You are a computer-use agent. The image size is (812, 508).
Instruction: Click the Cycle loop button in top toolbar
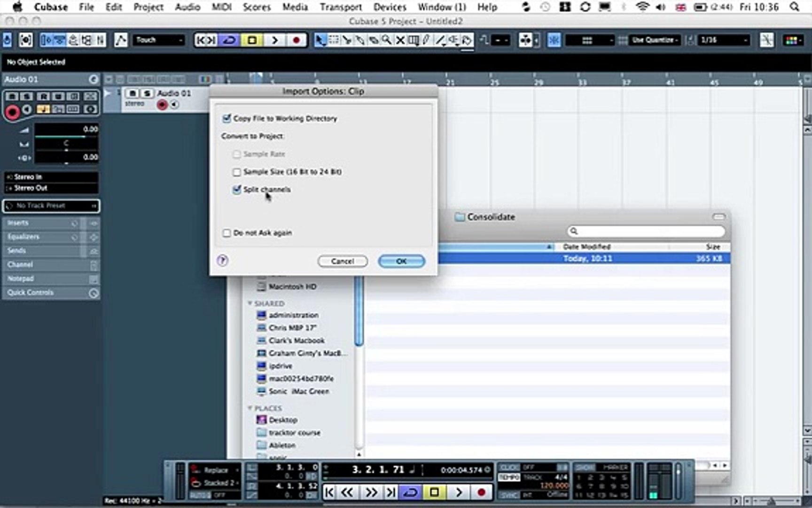[229, 40]
